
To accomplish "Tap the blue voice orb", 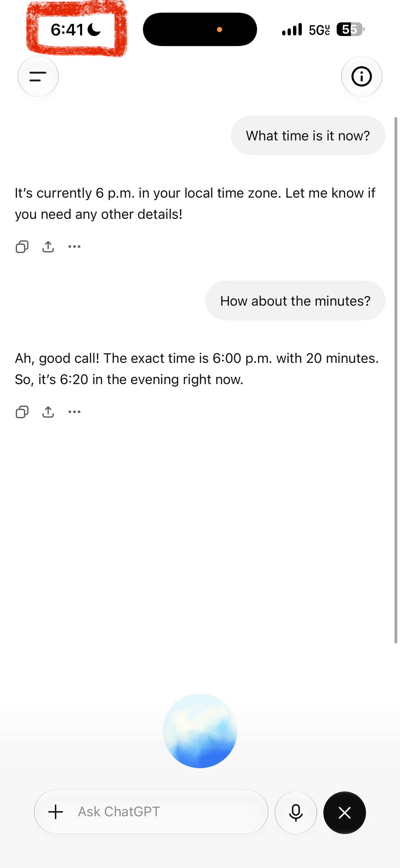I will click(200, 731).
